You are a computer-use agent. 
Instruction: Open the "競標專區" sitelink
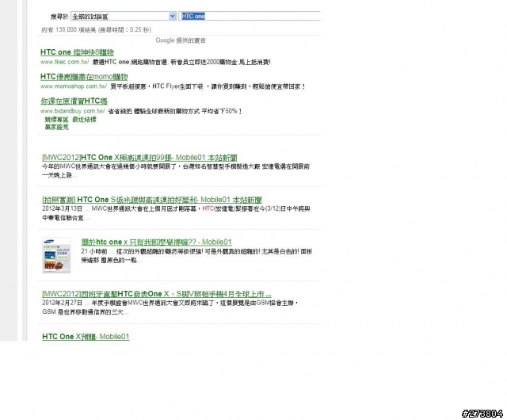click(56, 120)
